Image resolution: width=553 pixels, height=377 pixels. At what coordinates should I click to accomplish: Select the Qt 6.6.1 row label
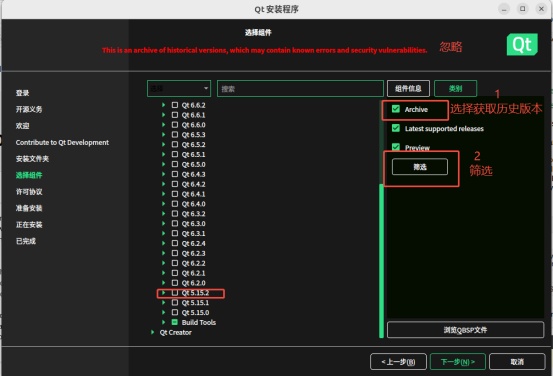point(193,115)
